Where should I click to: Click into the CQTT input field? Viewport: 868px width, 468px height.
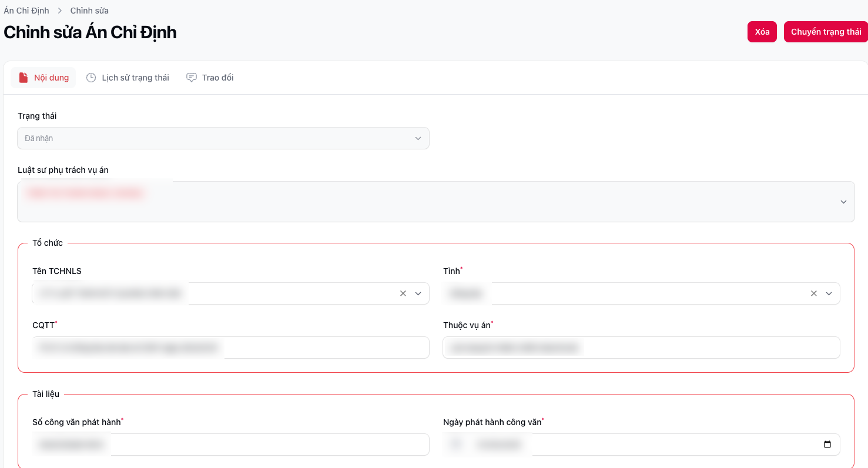(x=323, y=347)
